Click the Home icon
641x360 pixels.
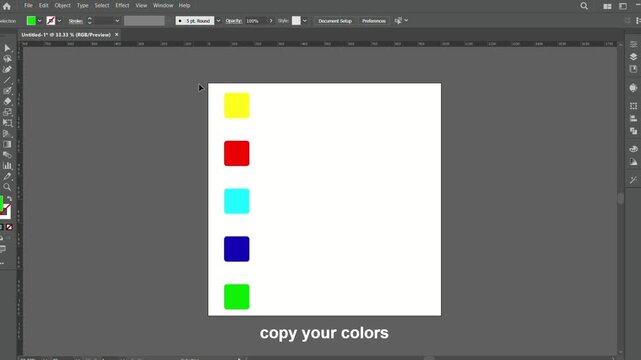click(7, 6)
